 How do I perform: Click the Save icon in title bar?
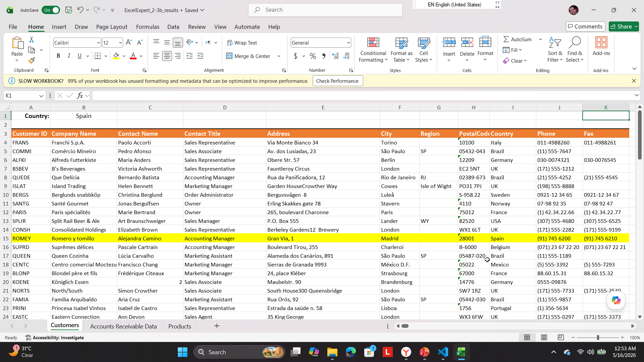tap(69, 10)
